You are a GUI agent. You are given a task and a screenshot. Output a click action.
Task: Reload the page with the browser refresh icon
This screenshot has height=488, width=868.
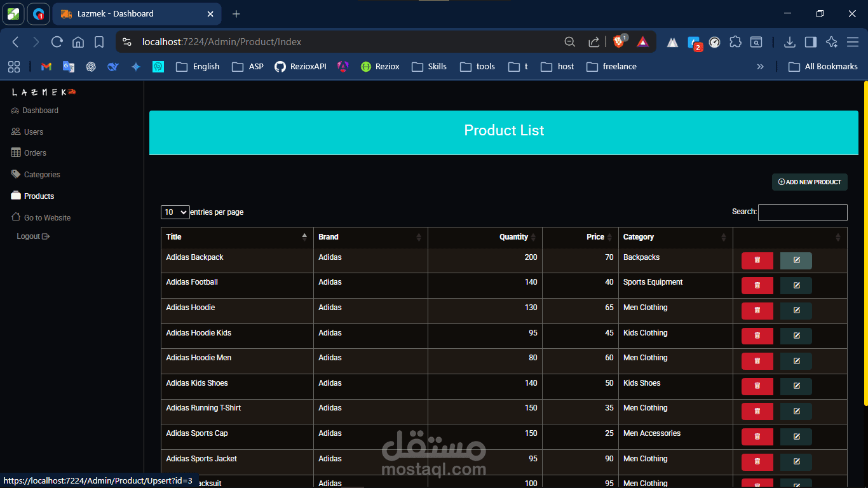click(57, 42)
